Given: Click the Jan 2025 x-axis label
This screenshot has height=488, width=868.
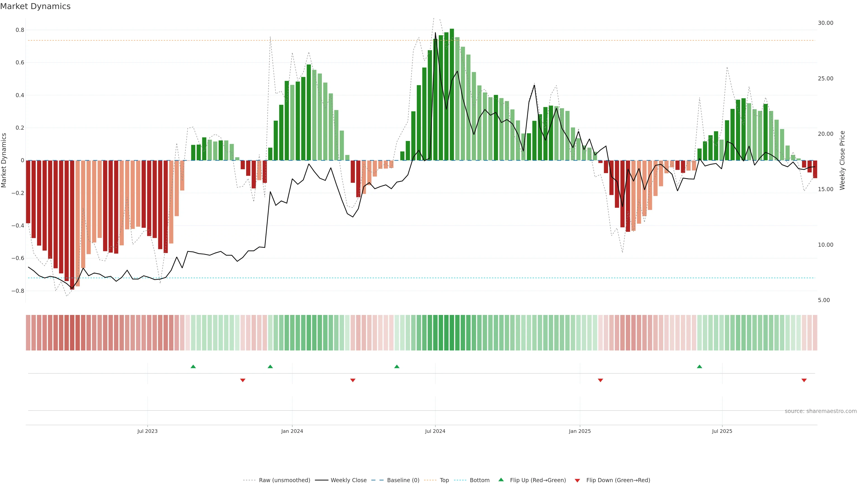Looking at the screenshot, I should click(x=580, y=431).
